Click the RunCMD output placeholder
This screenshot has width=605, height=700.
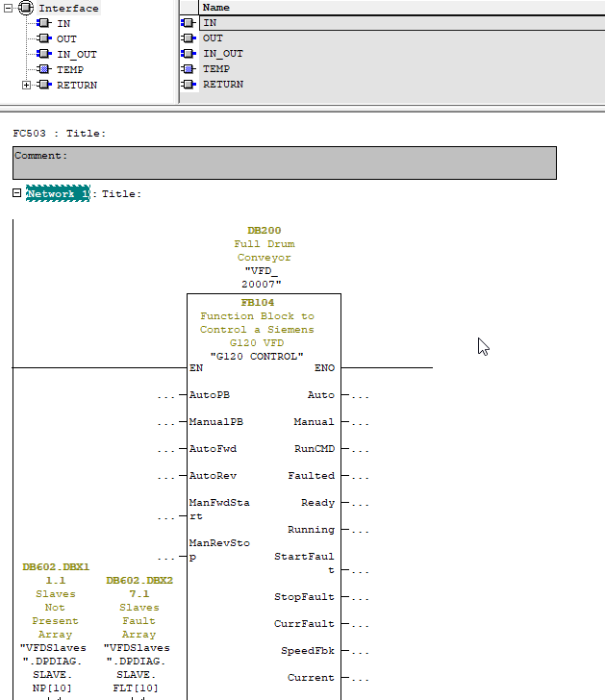point(360,450)
